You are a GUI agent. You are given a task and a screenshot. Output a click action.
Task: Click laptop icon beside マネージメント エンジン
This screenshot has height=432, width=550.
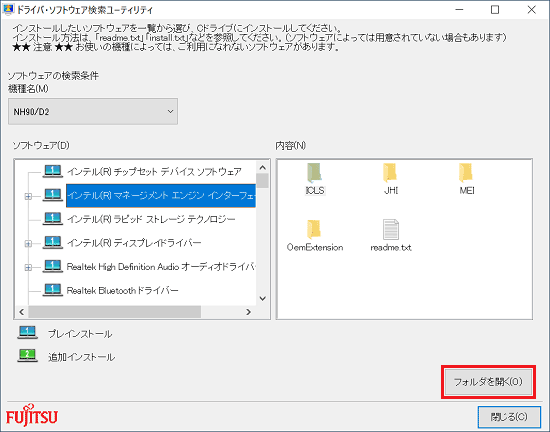pyautogui.click(x=53, y=195)
